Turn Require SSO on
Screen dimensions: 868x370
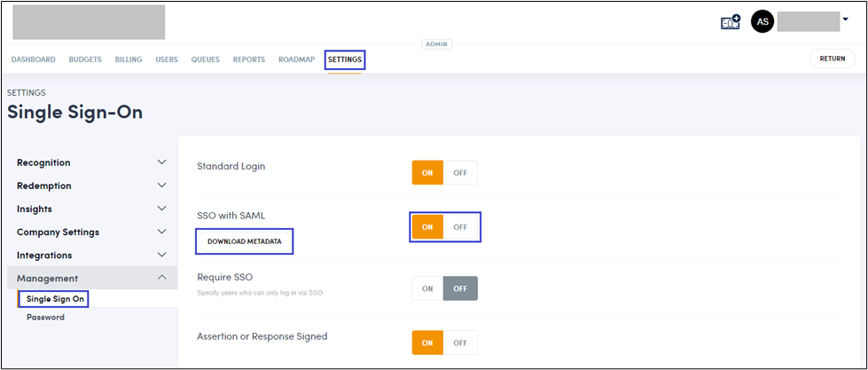pos(427,288)
